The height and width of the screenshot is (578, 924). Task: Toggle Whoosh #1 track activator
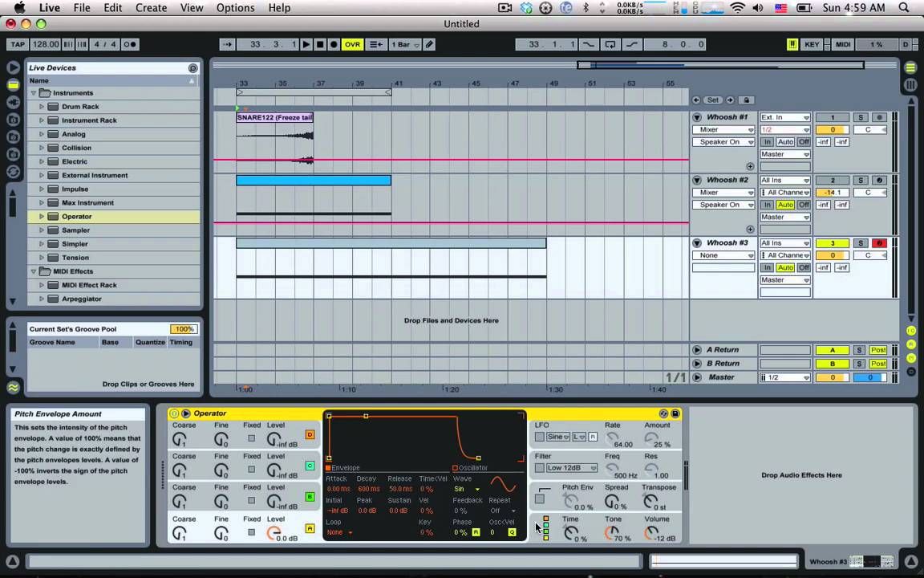tap(832, 117)
